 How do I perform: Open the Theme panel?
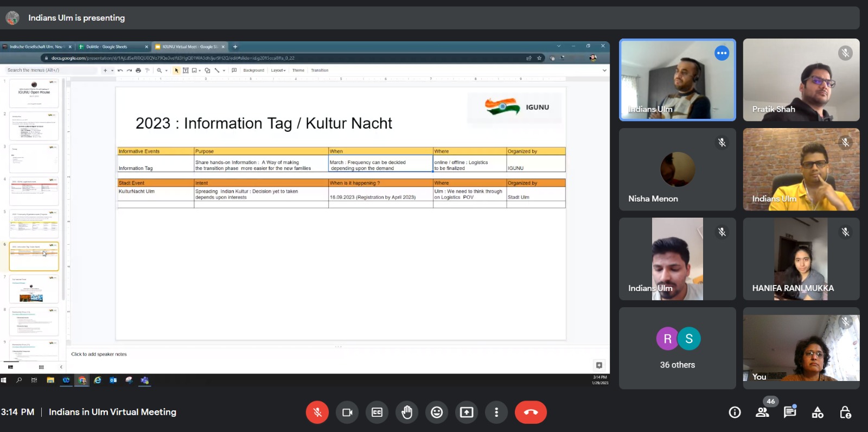[298, 70]
